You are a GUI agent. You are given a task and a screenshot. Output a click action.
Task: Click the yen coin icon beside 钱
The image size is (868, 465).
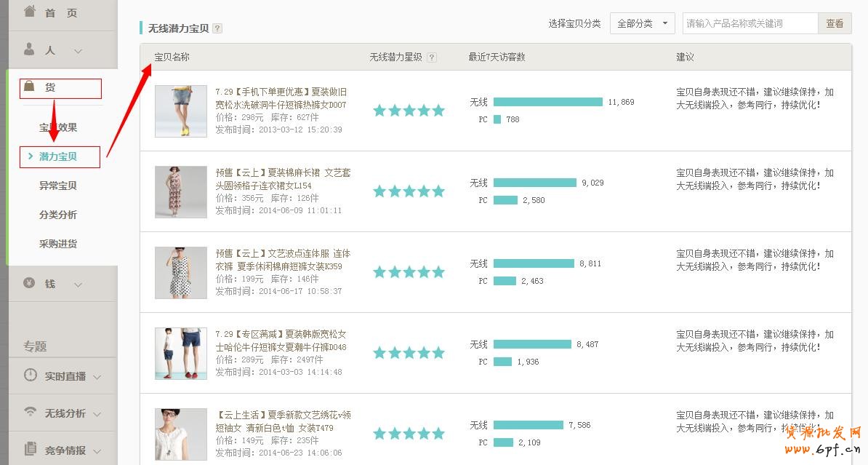[x=30, y=283]
